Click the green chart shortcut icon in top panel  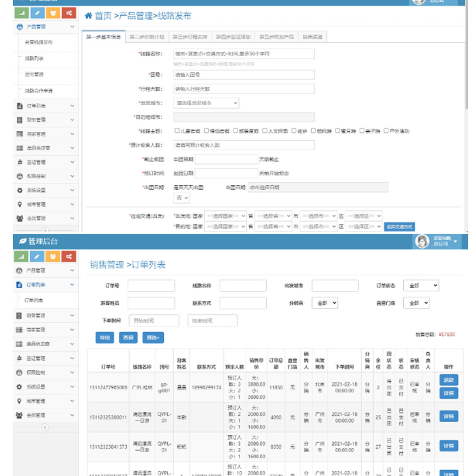21,13
